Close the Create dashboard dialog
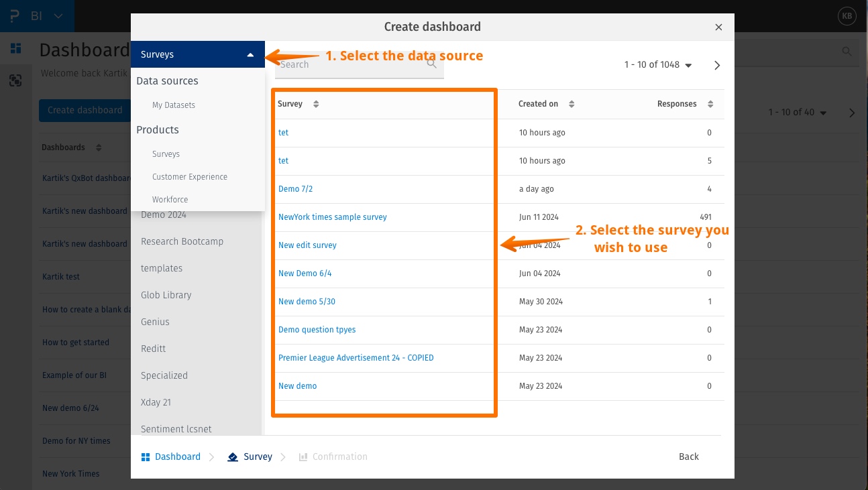868x490 pixels. pyautogui.click(x=718, y=27)
